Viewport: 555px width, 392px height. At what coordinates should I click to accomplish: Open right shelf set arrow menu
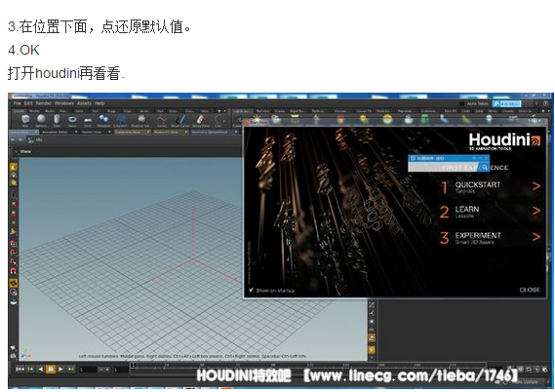(x=549, y=111)
